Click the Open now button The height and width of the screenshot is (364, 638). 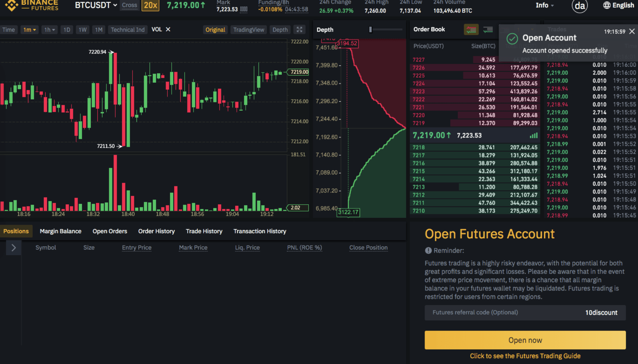525,340
